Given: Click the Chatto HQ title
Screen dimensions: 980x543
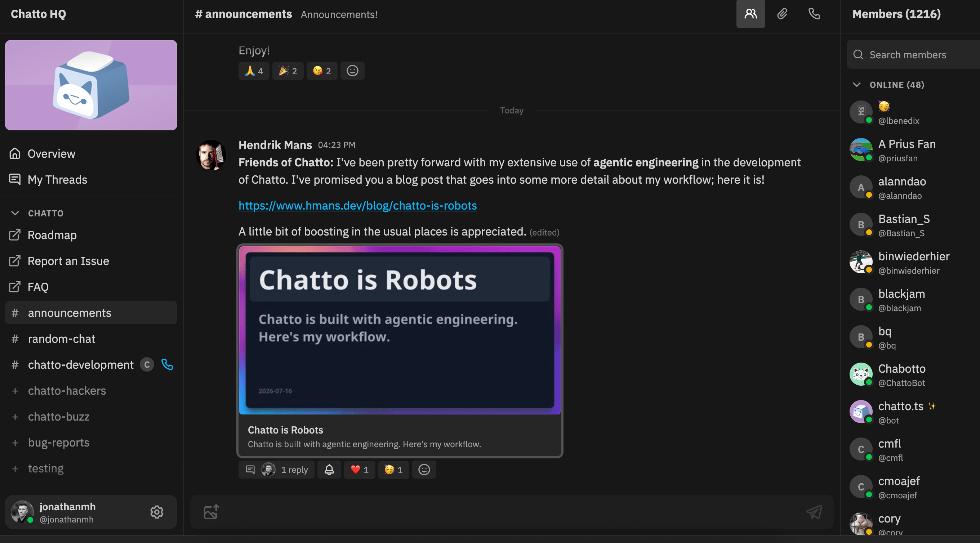Looking at the screenshot, I should pyautogui.click(x=39, y=14).
